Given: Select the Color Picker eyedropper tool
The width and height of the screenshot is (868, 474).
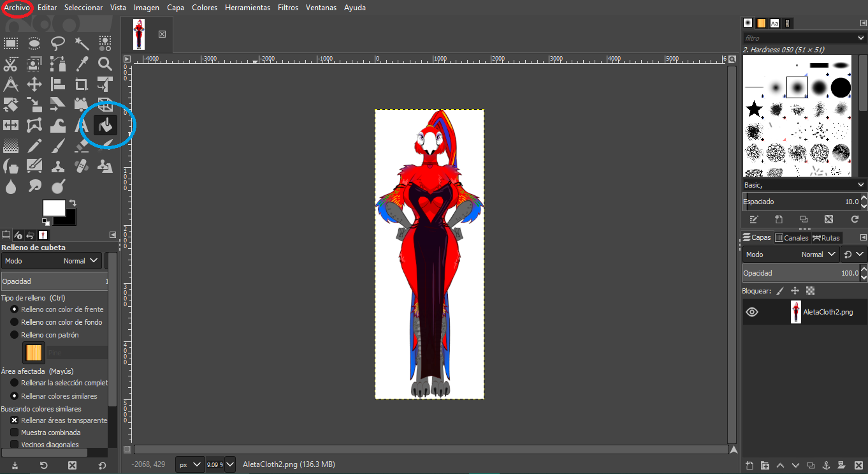Looking at the screenshot, I should click(x=82, y=64).
